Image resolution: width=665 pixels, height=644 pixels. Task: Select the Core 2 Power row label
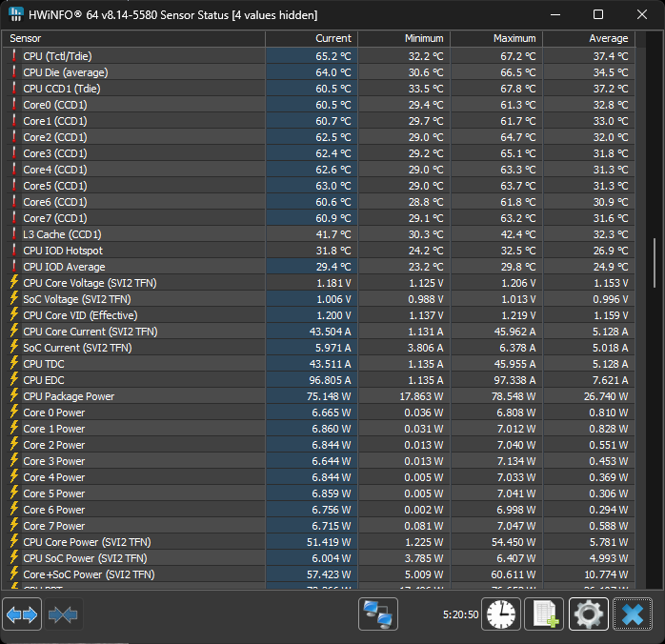[54, 445]
